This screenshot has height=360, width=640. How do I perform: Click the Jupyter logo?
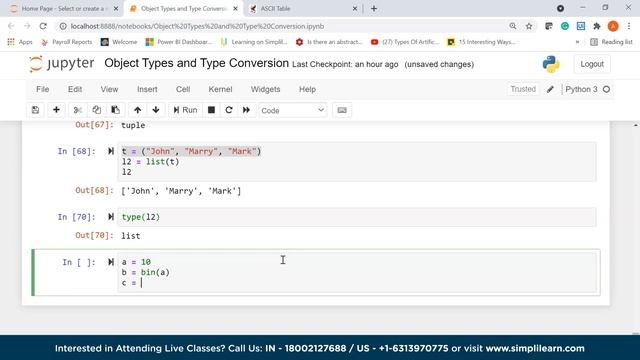coord(61,64)
